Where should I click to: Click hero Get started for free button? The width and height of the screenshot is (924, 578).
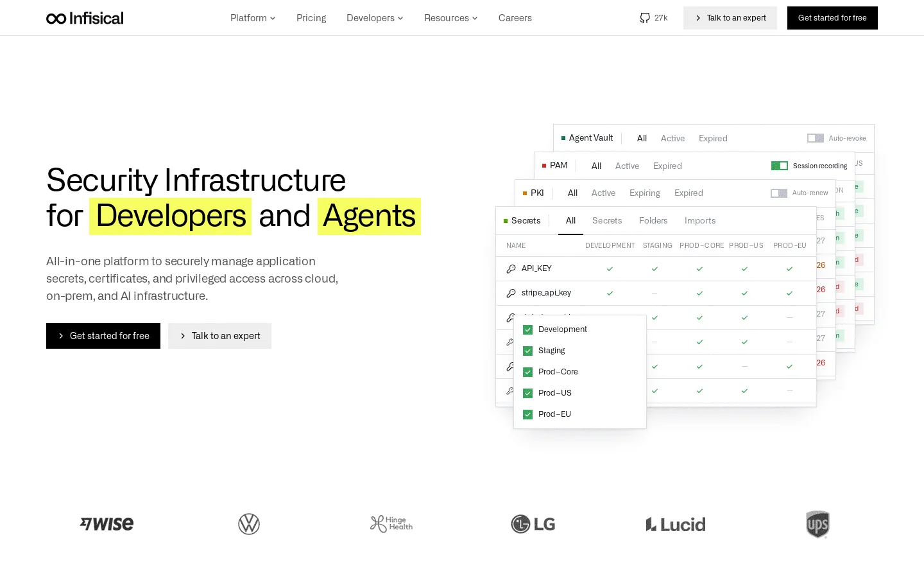(x=103, y=336)
